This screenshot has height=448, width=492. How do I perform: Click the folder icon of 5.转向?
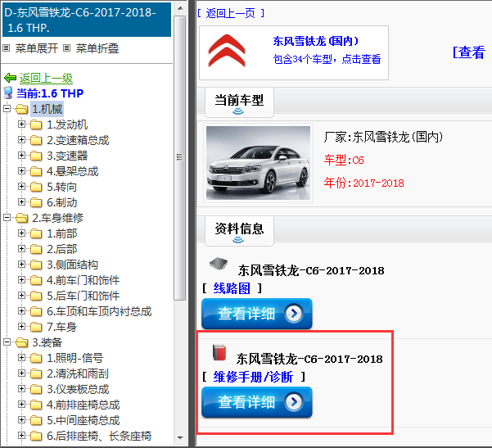click(36, 187)
